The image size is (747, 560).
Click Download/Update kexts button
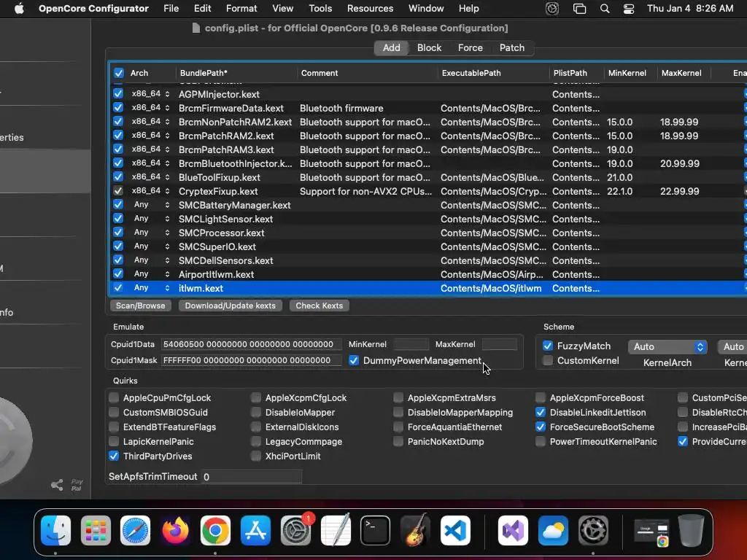coord(230,306)
